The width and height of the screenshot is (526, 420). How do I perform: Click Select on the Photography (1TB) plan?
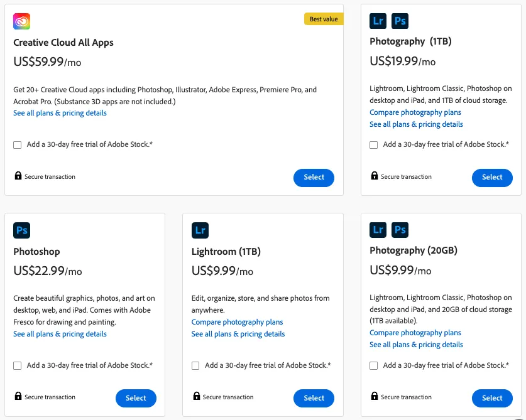(x=492, y=178)
